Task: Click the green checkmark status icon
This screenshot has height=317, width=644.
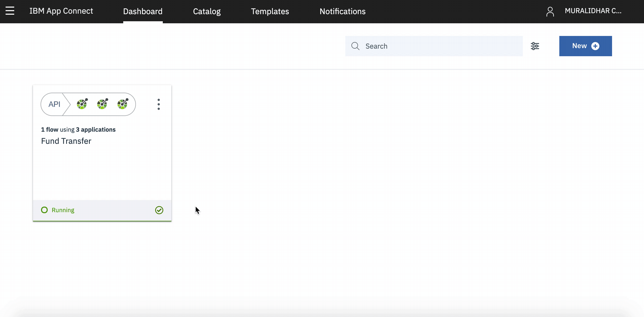Action: click(x=159, y=210)
